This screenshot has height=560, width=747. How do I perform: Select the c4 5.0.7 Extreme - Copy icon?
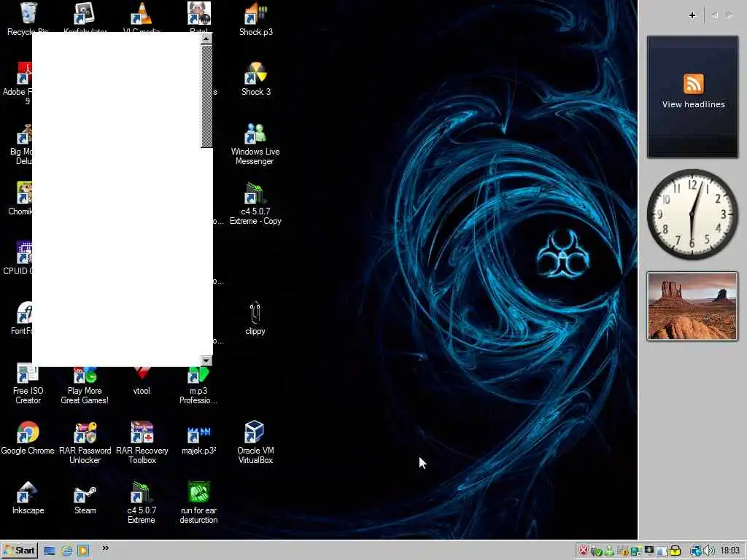[x=255, y=203]
